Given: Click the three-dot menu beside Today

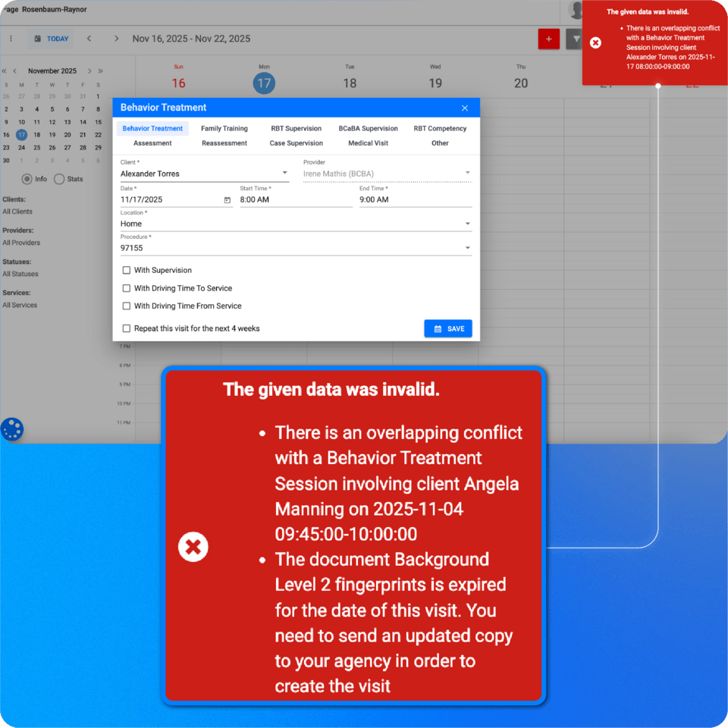Looking at the screenshot, I should click(11, 39).
